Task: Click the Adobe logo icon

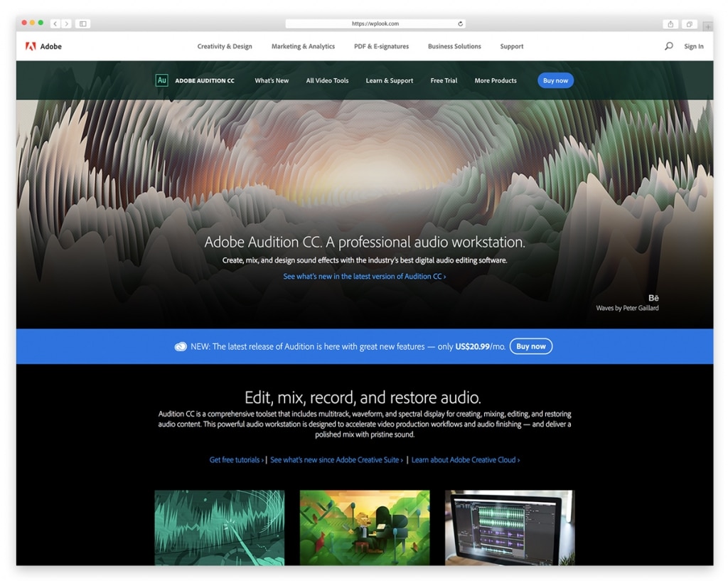Action: pos(31,46)
